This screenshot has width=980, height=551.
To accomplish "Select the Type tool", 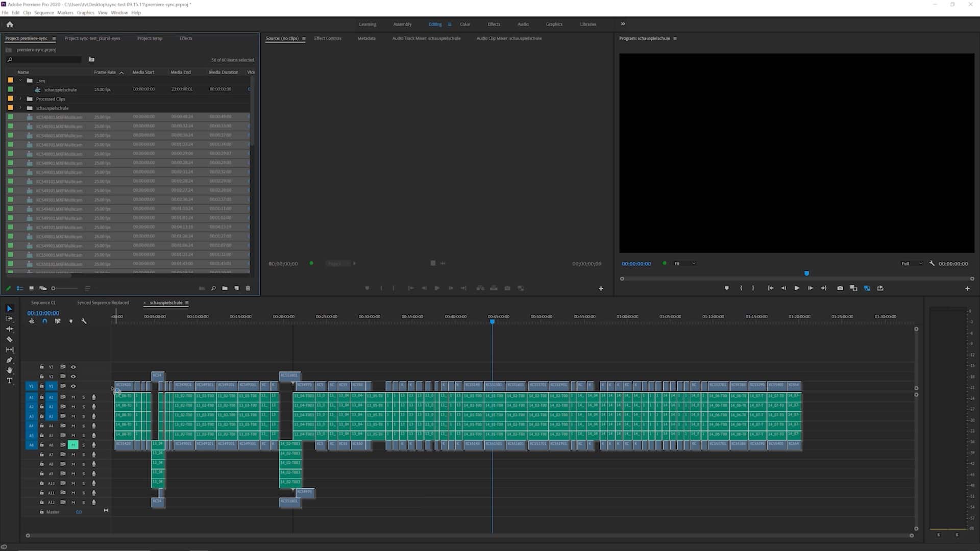I will pyautogui.click(x=9, y=380).
